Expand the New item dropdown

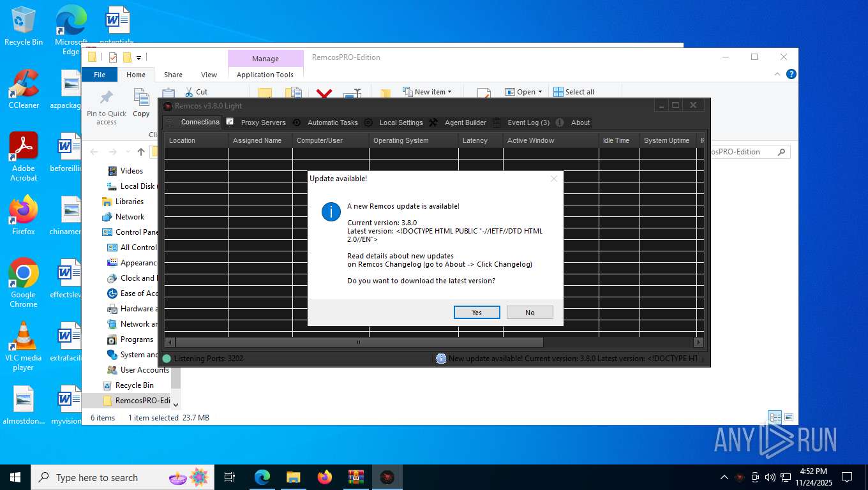click(x=428, y=92)
